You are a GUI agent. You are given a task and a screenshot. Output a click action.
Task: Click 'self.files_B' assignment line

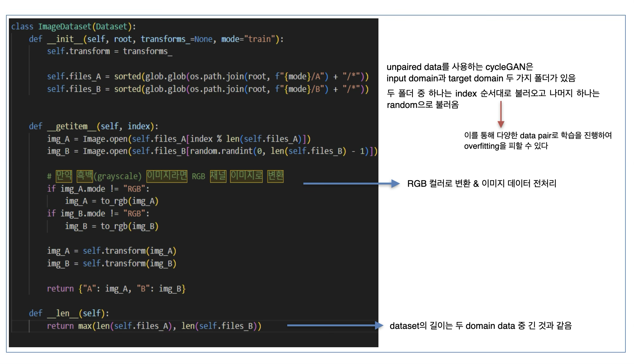(x=207, y=89)
